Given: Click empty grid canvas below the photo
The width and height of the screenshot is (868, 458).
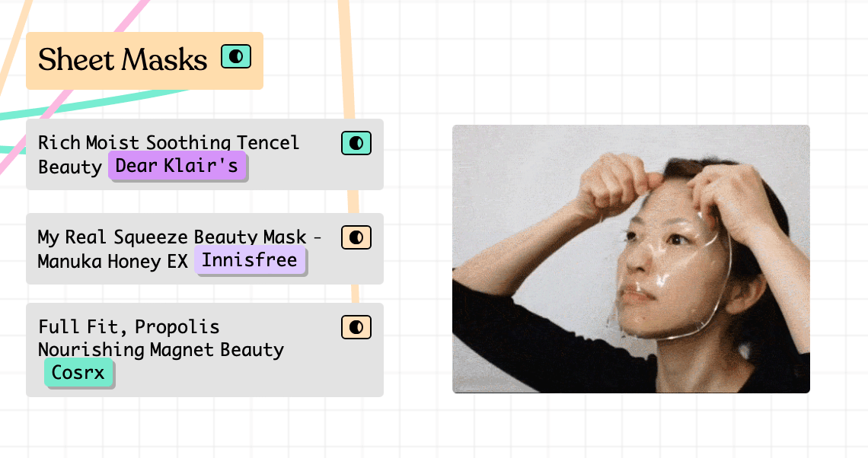Looking at the screenshot, I should tap(630, 426).
